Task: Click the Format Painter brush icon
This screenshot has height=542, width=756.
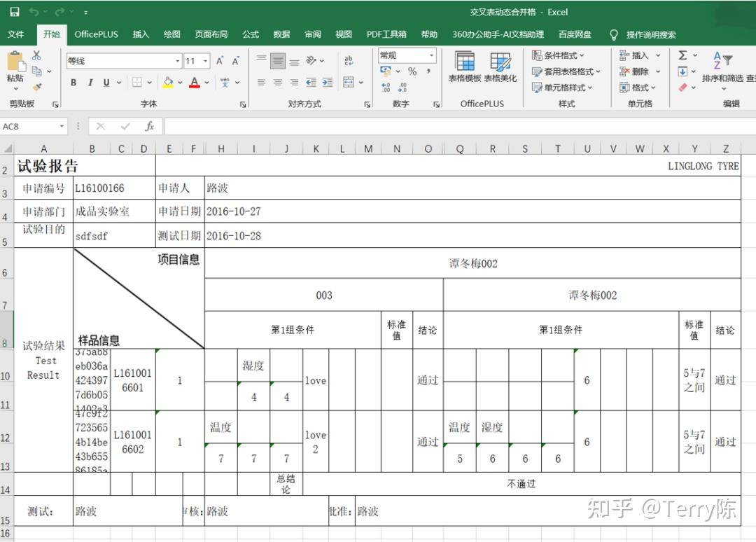Action: 36,87
